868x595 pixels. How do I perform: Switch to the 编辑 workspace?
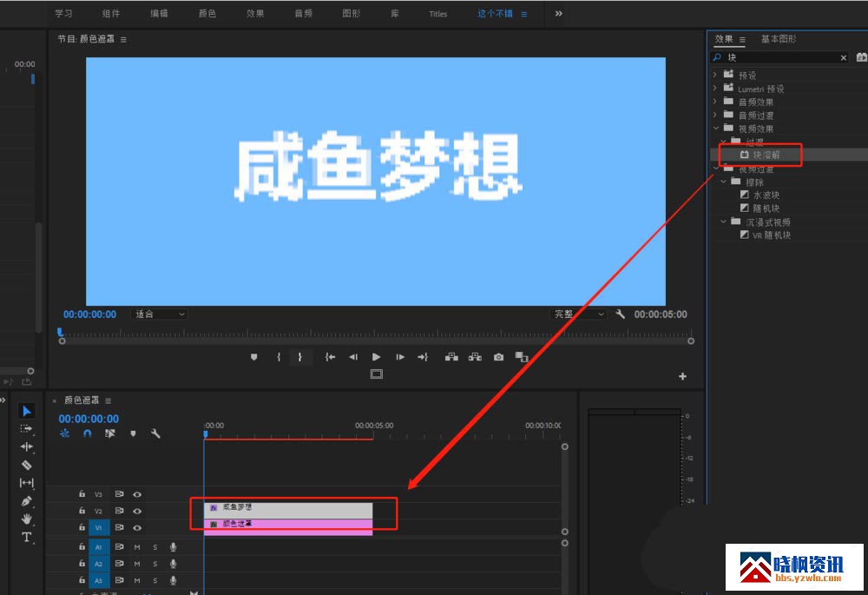click(x=159, y=13)
